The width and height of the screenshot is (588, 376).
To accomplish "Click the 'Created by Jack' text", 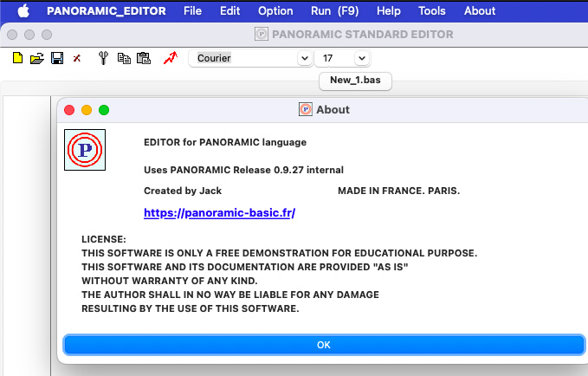I will pyautogui.click(x=183, y=191).
